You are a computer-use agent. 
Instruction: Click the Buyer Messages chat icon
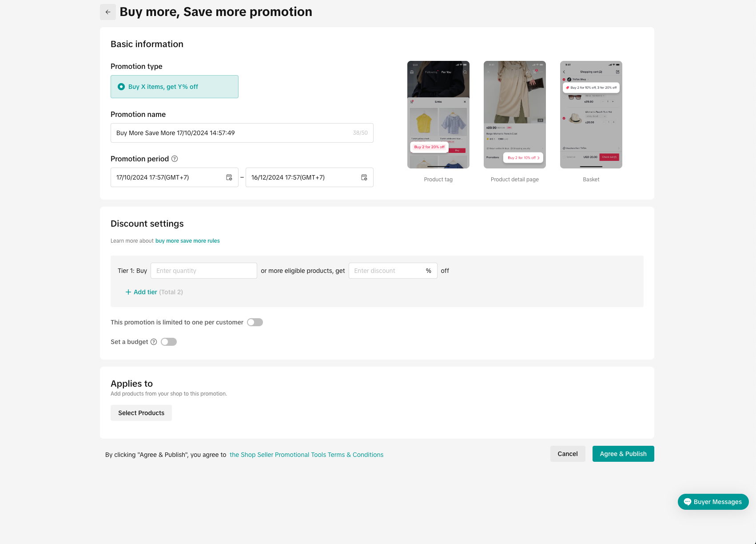(688, 502)
